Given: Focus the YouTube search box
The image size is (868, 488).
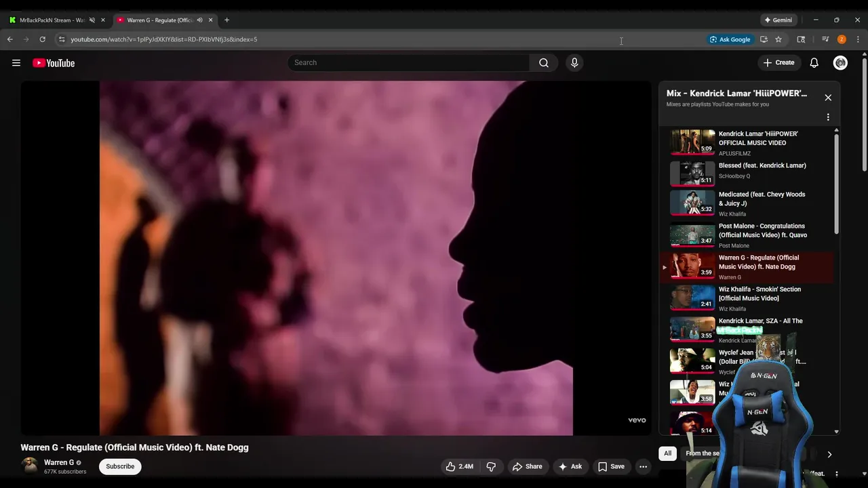Looking at the screenshot, I should (409, 63).
